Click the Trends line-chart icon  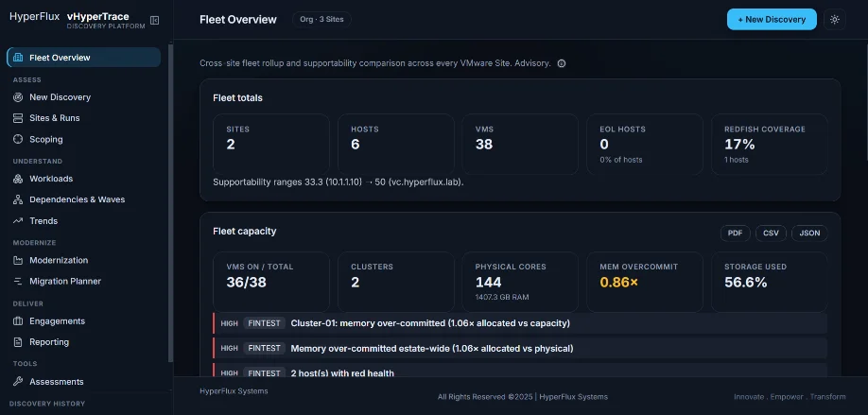(x=18, y=221)
